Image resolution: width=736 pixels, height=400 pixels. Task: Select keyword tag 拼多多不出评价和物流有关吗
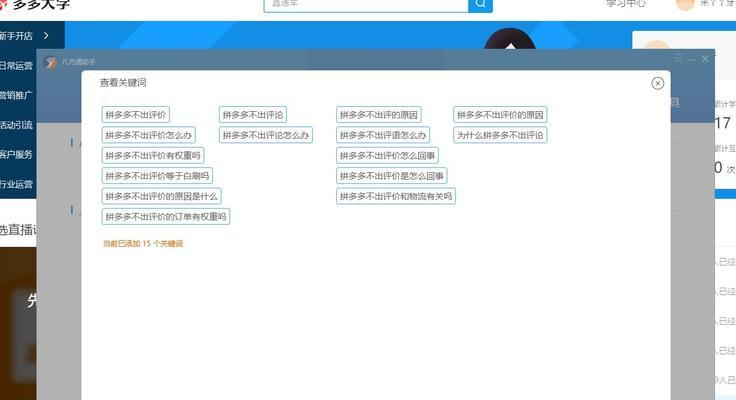396,196
